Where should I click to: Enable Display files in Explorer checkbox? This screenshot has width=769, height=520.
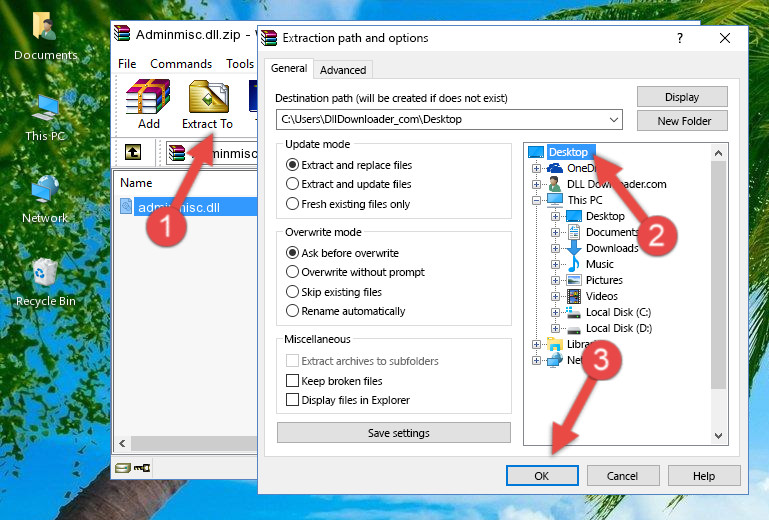(292, 400)
